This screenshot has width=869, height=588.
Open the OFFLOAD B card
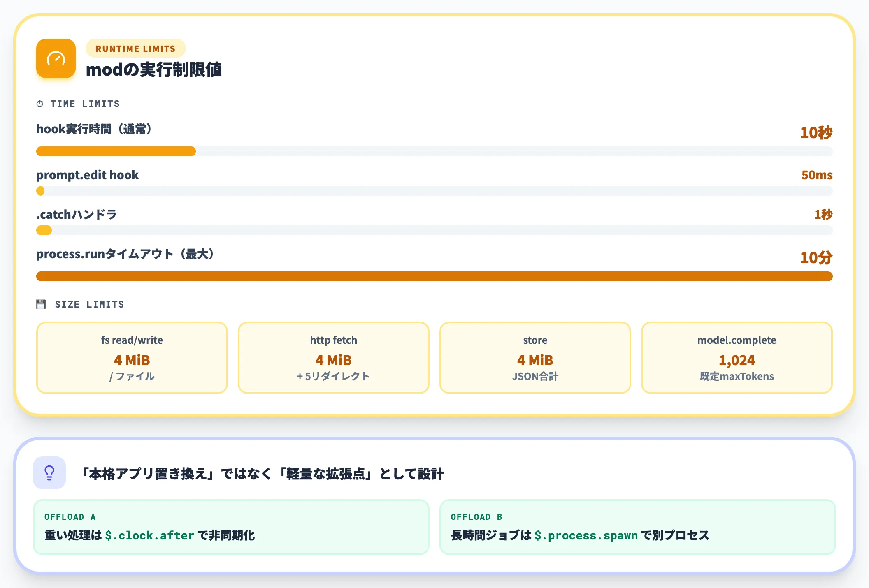click(638, 527)
